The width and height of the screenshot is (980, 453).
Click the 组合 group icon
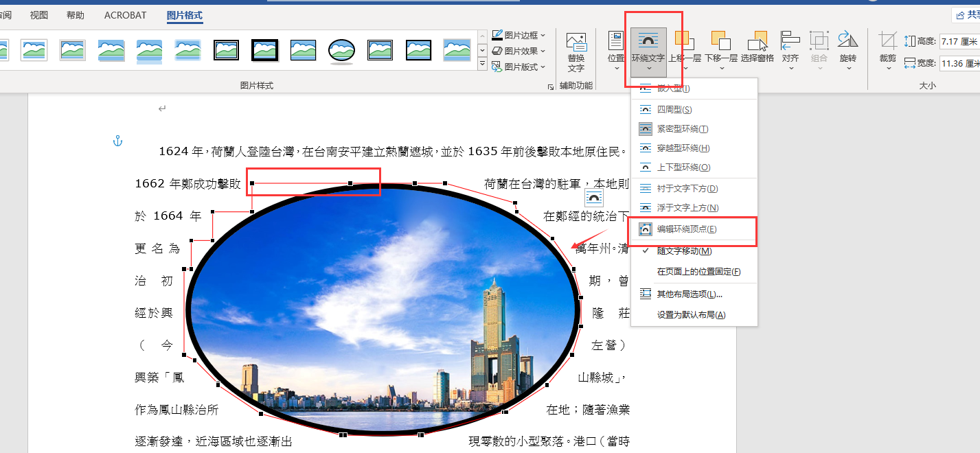tap(819, 40)
